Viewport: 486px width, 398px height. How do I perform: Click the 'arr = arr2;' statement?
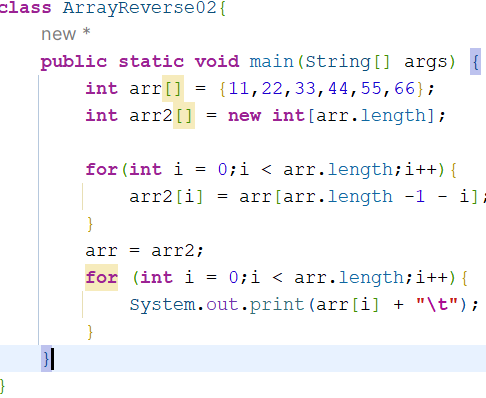pyautogui.click(x=144, y=250)
